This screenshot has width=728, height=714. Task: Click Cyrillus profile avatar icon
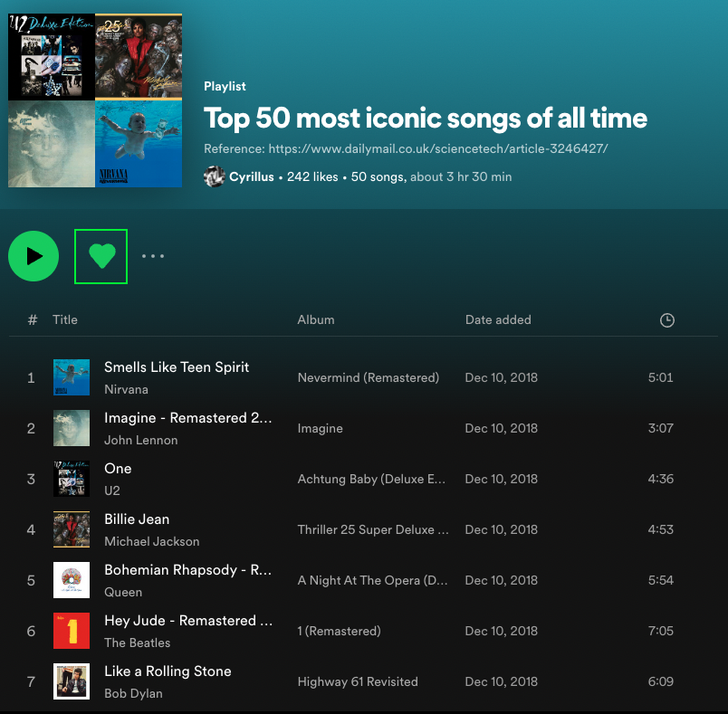215,176
